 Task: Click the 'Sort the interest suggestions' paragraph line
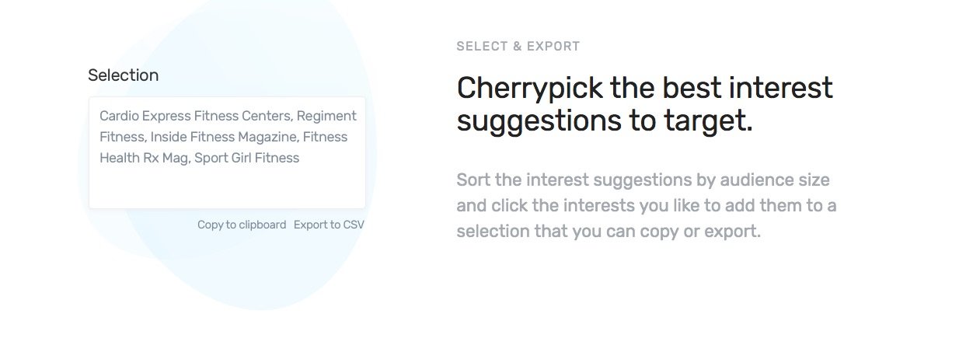point(643,180)
